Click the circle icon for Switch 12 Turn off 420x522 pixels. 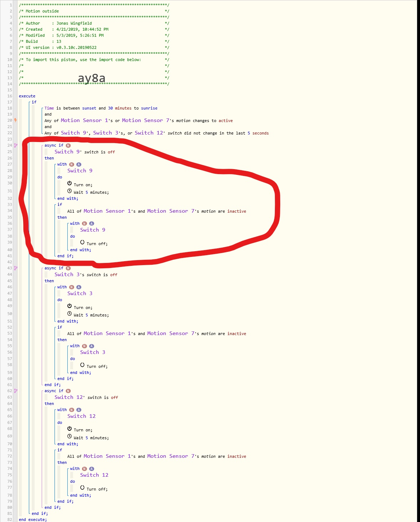pyautogui.click(x=82, y=487)
